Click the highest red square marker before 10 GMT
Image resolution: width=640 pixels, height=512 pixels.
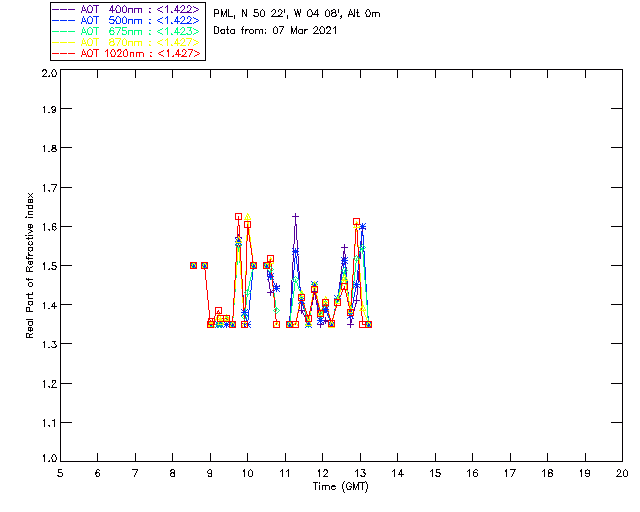click(x=238, y=216)
